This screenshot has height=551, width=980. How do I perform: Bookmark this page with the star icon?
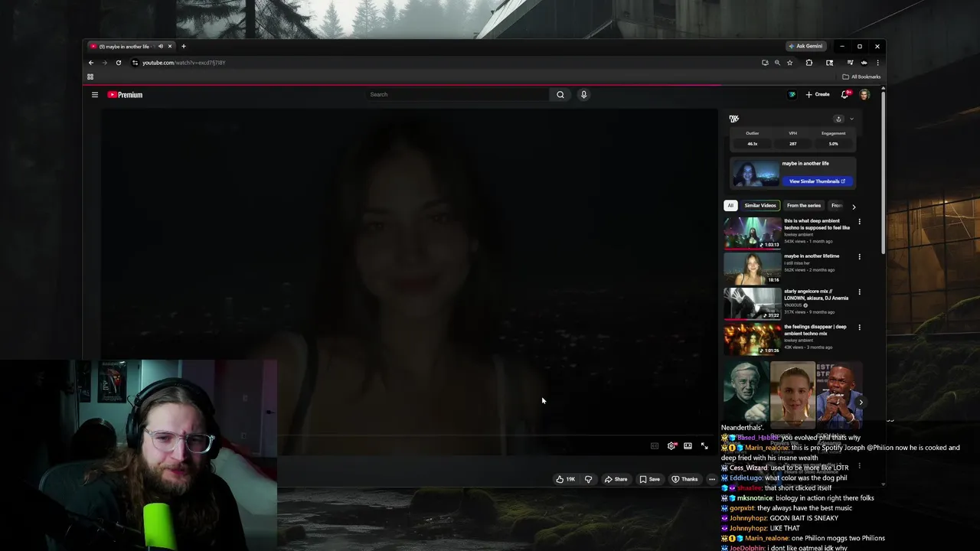point(789,63)
